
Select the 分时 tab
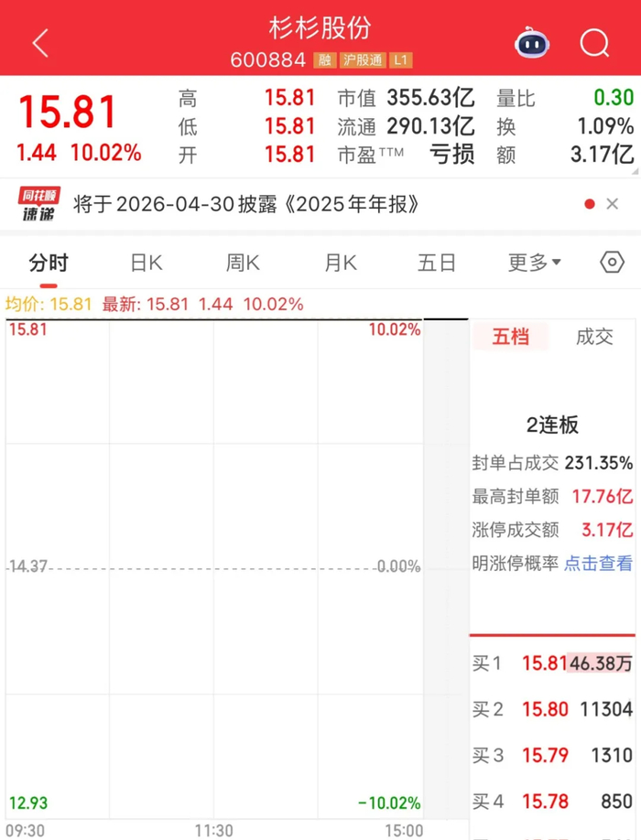(49, 263)
